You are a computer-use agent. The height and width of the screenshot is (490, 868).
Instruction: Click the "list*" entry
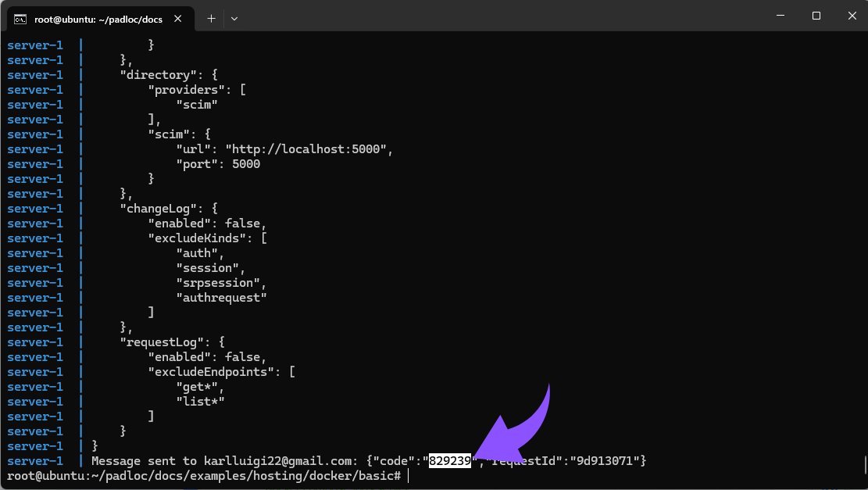tap(200, 402)
